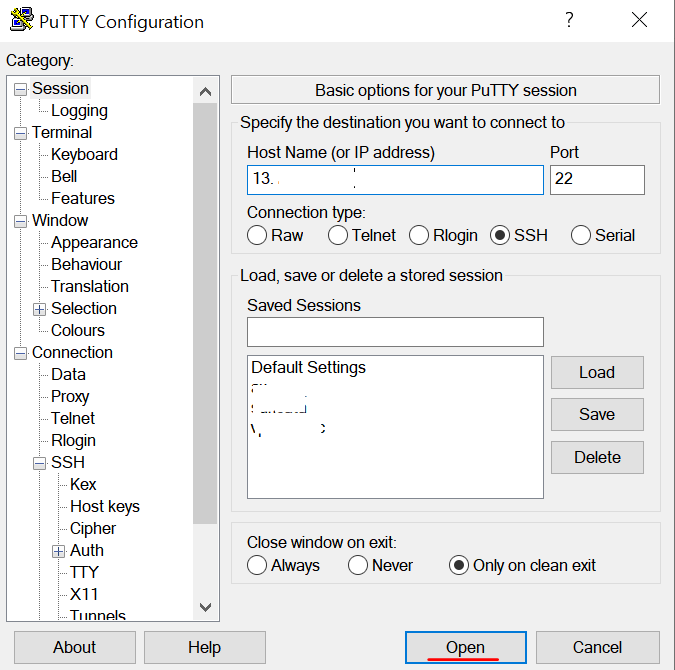The image size is (675, 670).
Task: Open the Cipher category
Action: pos(93,528)
